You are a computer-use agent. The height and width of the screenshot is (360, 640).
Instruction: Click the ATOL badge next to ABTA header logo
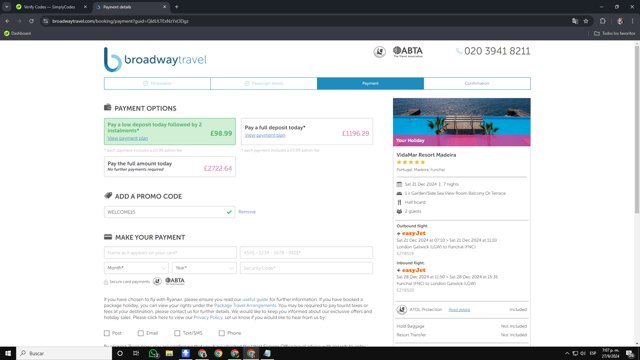379,52
